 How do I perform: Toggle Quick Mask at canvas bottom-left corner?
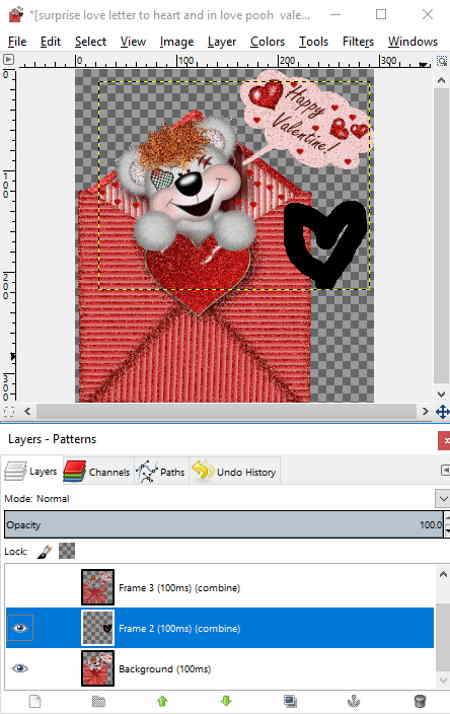pos(9,412)
